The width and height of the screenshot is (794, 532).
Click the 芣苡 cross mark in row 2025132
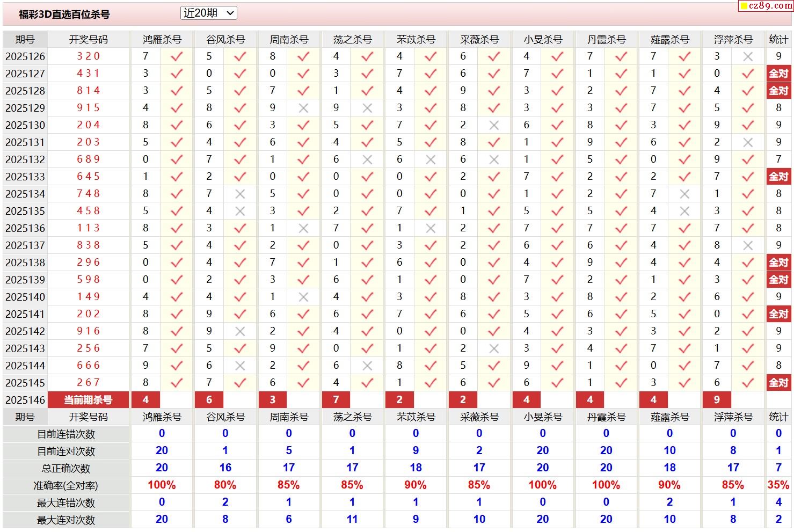click(431, 159)
